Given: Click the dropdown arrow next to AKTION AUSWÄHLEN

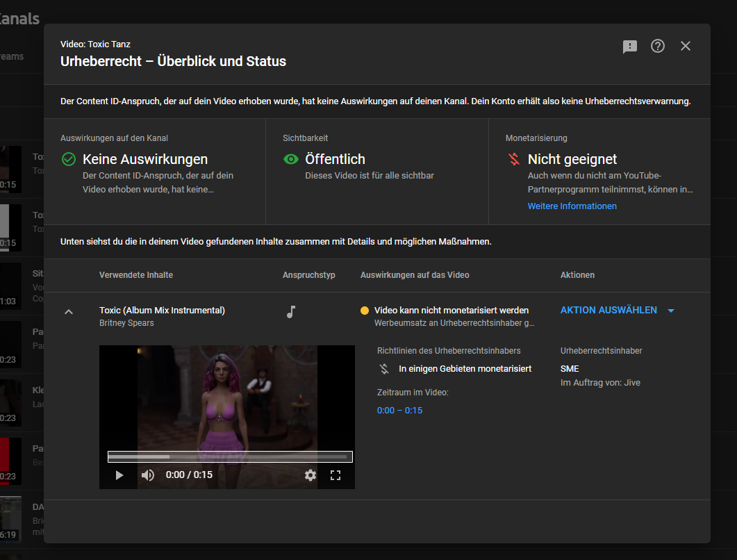Looking at the screenshot, I should pyautogui.click(x=671, y=311).
